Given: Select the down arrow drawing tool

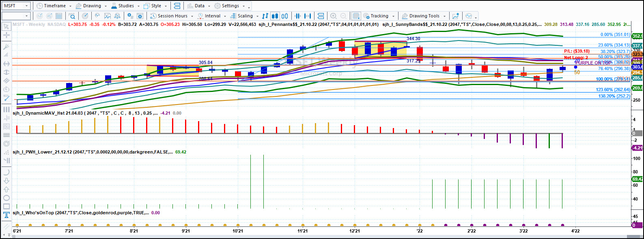Looking at the screenshot, I should coord(6,180).
